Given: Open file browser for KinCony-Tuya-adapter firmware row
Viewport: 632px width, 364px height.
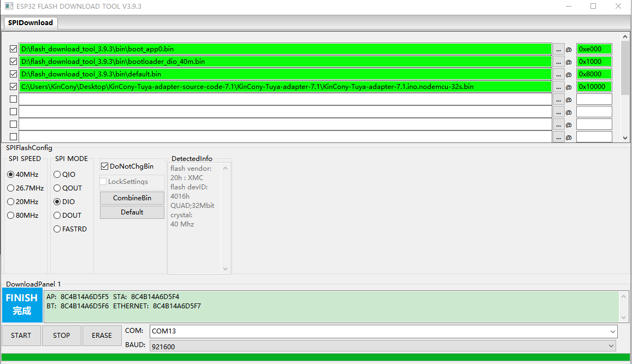Looking at the screenshot, I should [558, 87].
